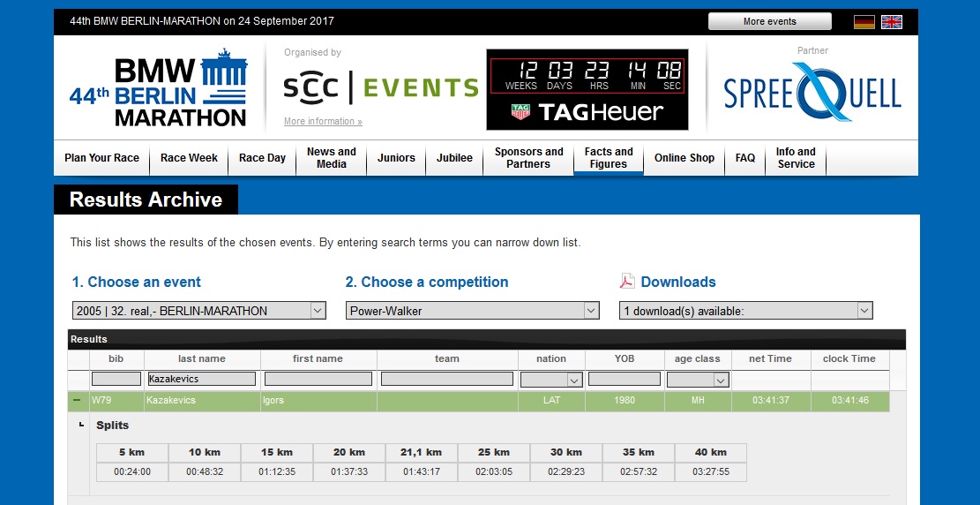This screenshot has height=505, width=980.
Task: Click net time value 03:41:37
Action: coord(771,401)
